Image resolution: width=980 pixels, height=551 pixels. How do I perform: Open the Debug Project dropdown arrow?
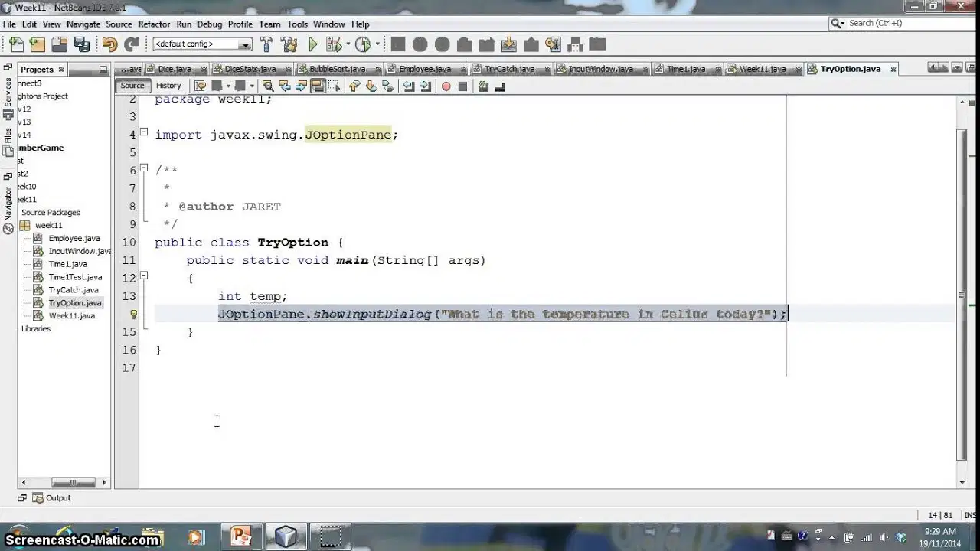tap(348, 44)
